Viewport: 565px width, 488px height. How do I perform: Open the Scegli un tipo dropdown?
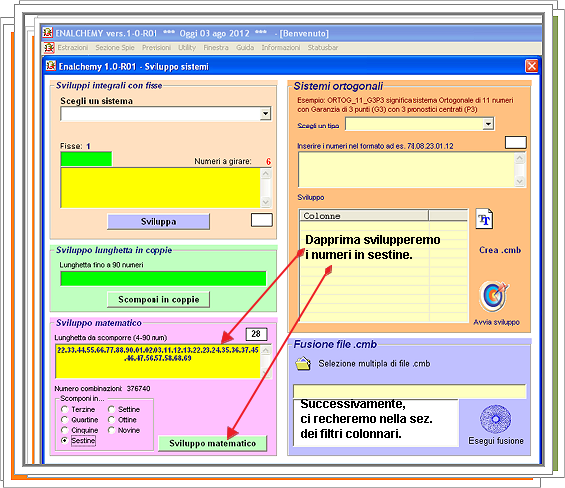(x=488, y=124)
